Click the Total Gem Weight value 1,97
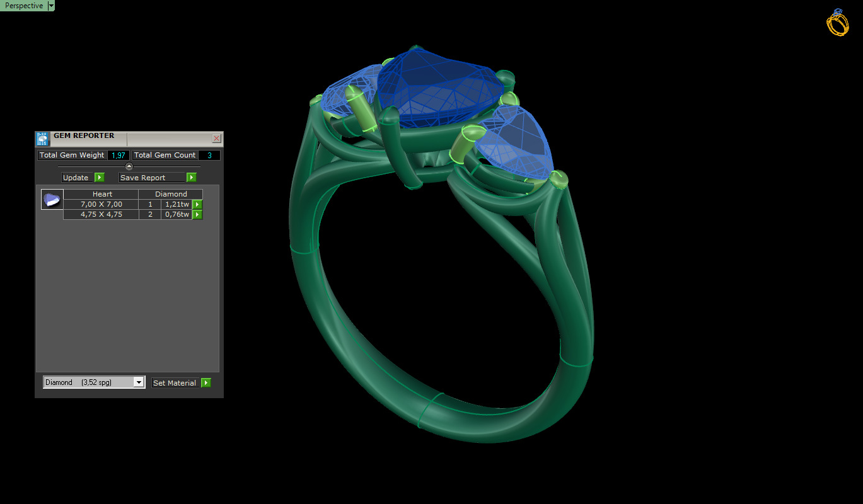Viewport: 863px width, 504px height. pos(119,155)
